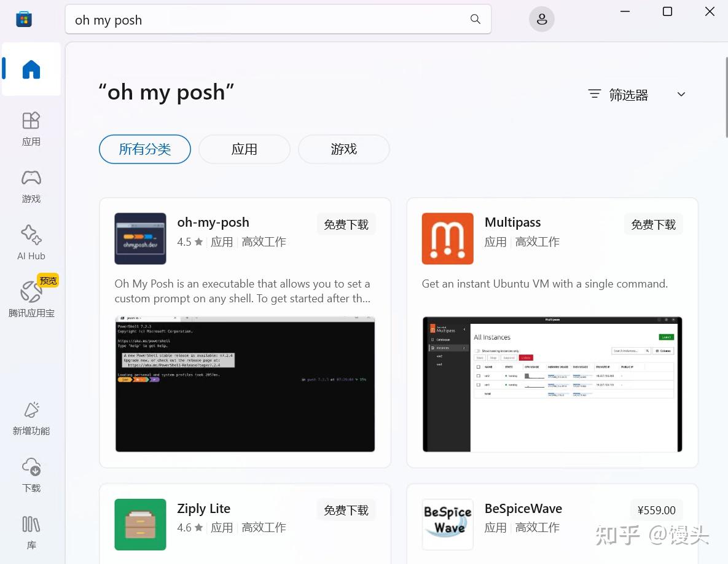This screenshot has width=728, height=564.
Task: Select the All categories (所有分类) tab
Action: pos(145,149)
